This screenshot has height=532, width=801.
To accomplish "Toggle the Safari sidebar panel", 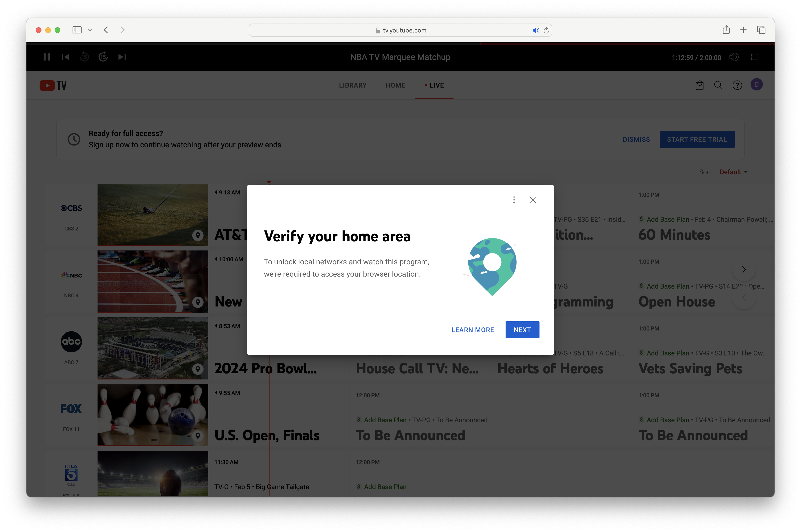I will pos(77,30).
